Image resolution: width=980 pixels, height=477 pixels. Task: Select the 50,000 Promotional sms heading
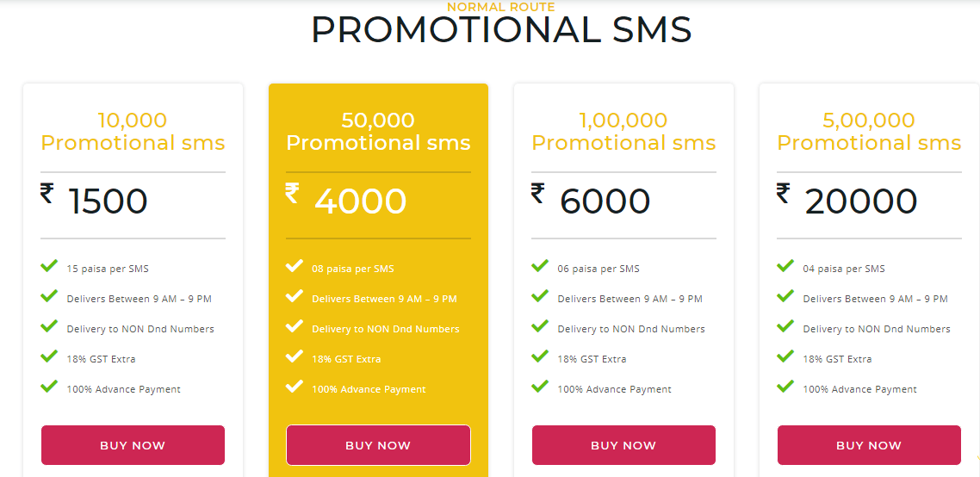click(378, 131)
